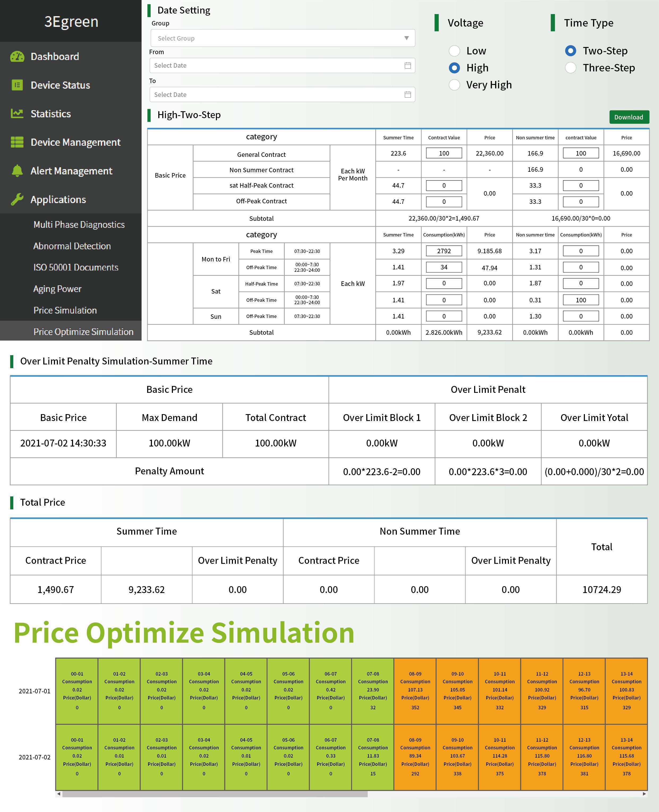Select High voltage option
The width and height of the screenshot is (659, 812).
pyautogui.click(x=454, y=68)
